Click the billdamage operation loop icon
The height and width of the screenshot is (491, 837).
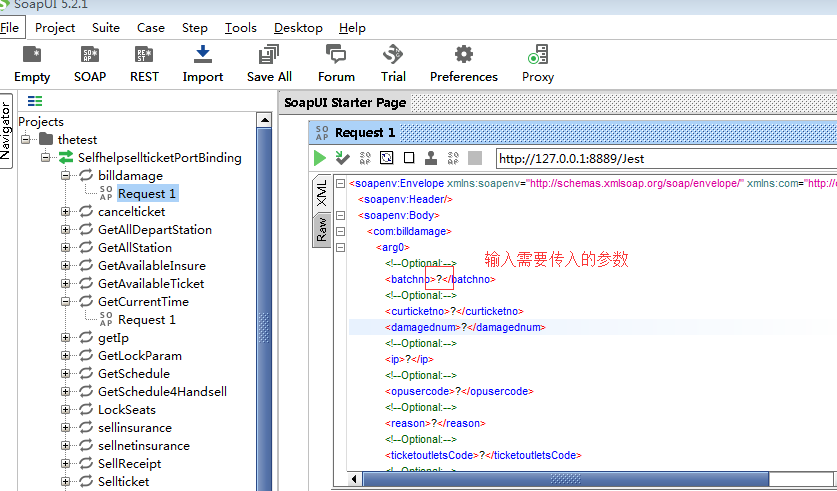[x=86, y=175]
